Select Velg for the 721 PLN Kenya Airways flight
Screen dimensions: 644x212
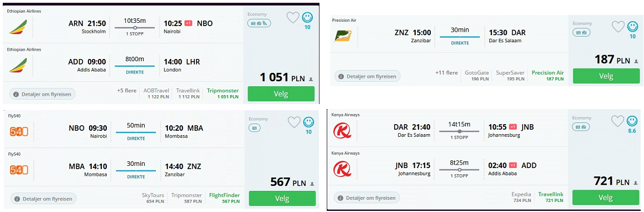click(606, 197)
